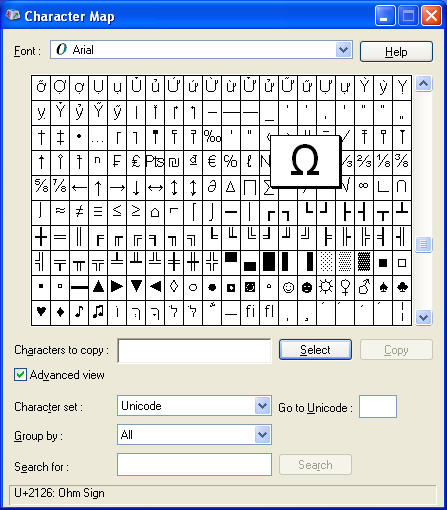
Task: Select the white smiling face character
Action: point(288,288)
